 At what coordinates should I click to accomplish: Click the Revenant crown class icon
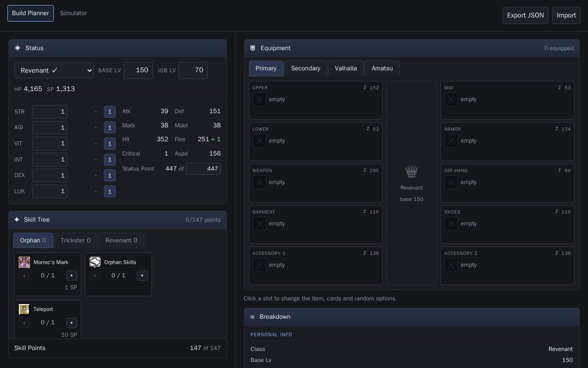click(412, 172)
